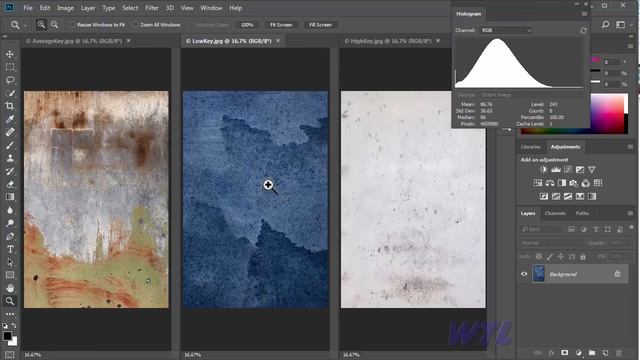Click Add layer mask icon
Viewport: 640px width, 360px height.
tap(564, 353)
